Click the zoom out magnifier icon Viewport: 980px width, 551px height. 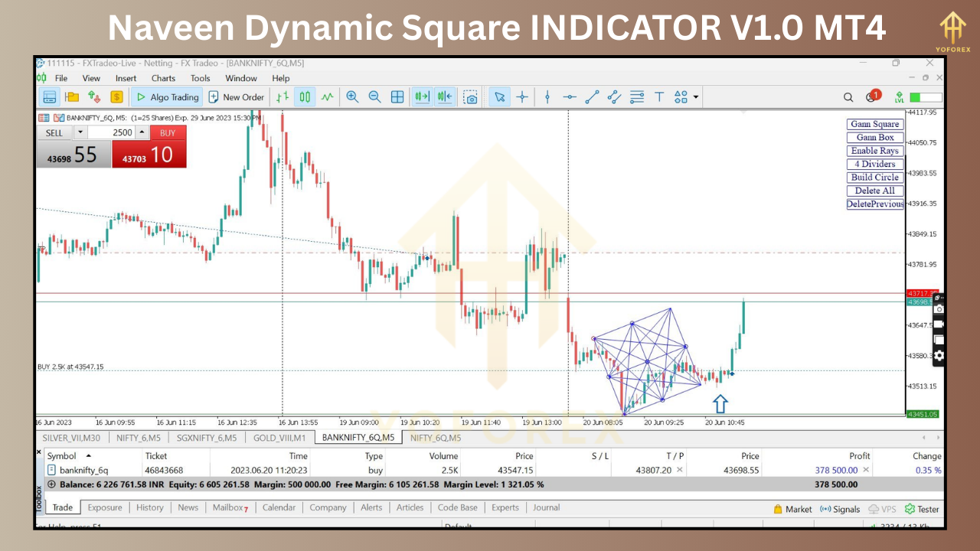[x=374, y=97]
